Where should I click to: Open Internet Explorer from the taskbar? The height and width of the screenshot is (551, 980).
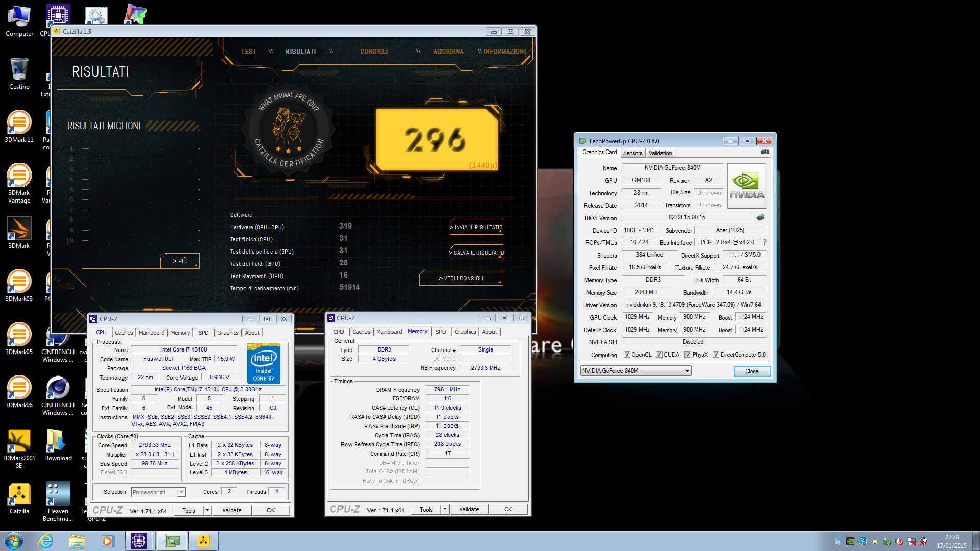pos(46,541)
